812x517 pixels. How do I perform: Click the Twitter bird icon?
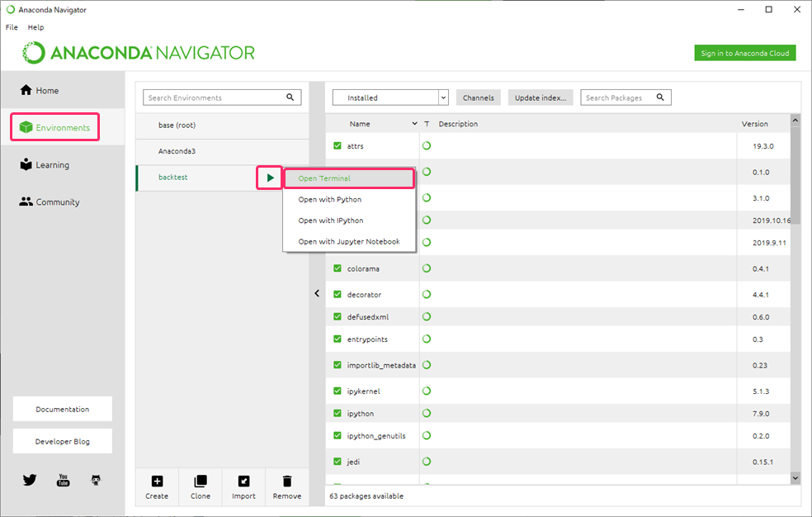point(30,480)
